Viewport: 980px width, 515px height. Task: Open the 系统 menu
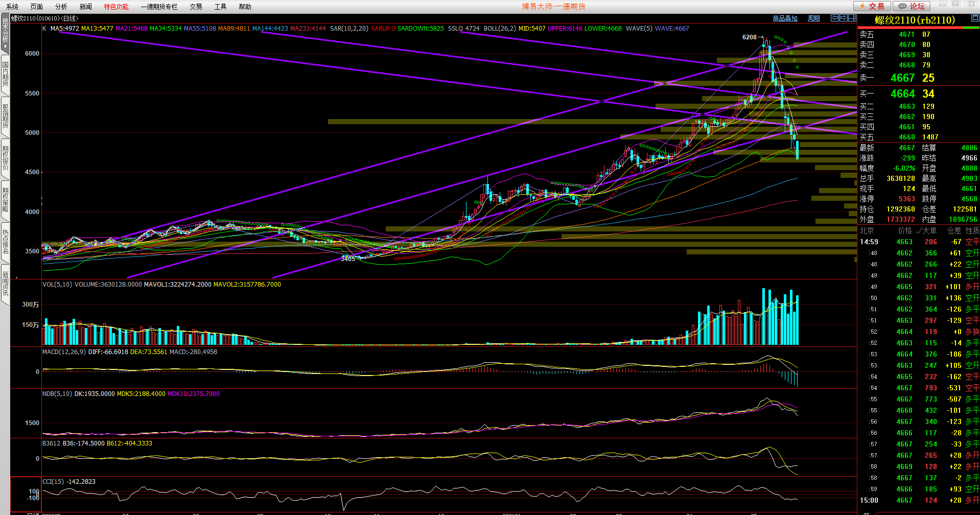tap(12, 7)
